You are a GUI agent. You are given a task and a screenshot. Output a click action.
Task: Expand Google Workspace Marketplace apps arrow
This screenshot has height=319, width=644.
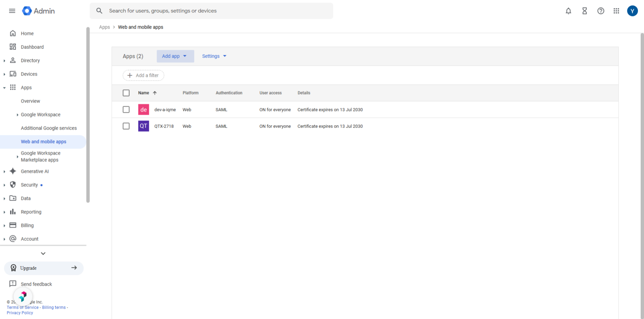[x=17, y=156]
